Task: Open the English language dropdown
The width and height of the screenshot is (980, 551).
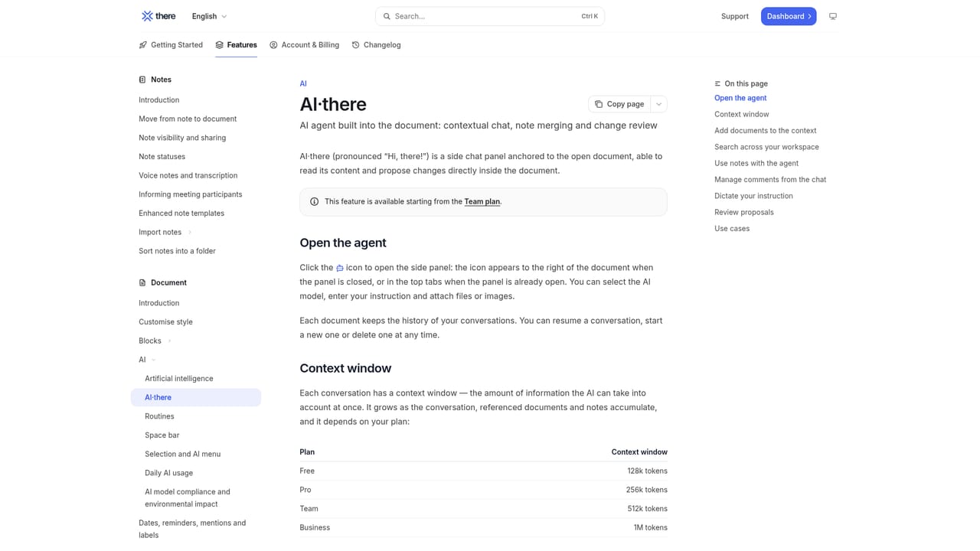Action: tap(209, 16)
